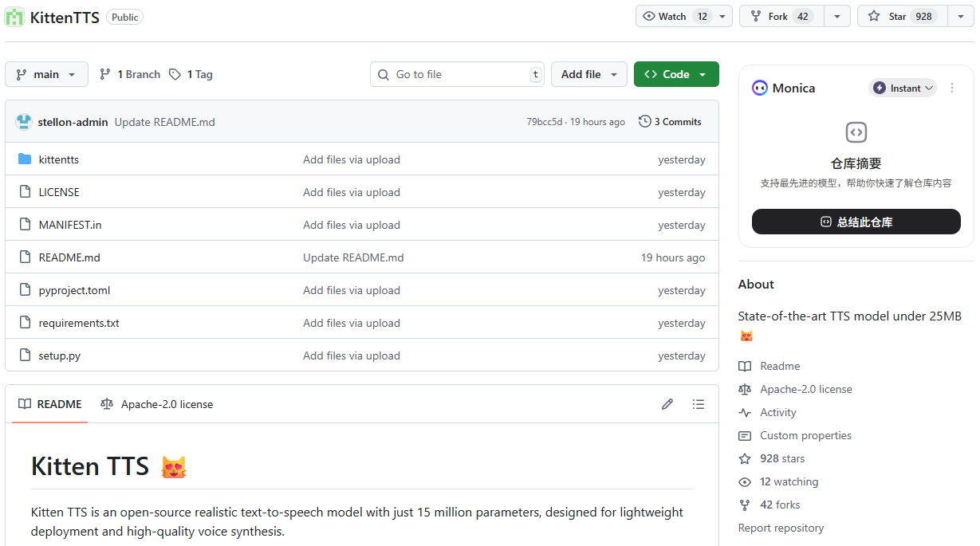The image size is (980, 546).
Task: Click the eye icon beside 12 watching
Action: (x=745, y=481)
